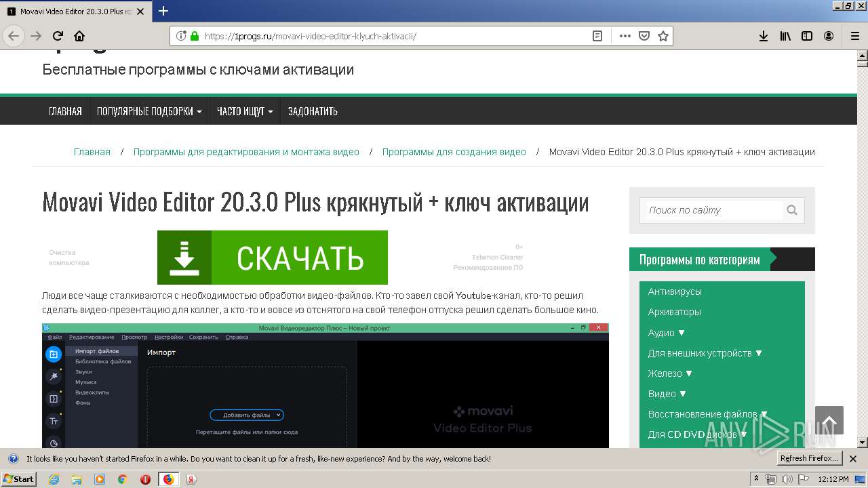Open Internet Explorer from the taskbar
Viewport: 868px width, 488px height.
coord(54,479)
